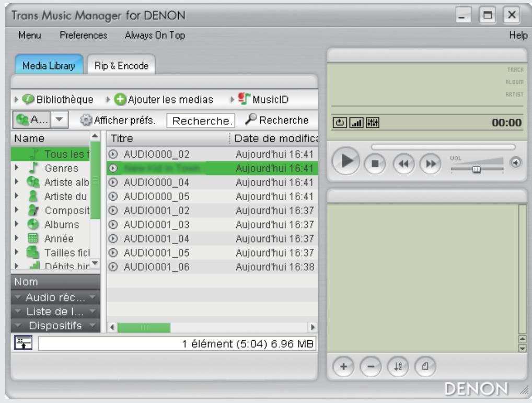Expand the Genres tree node
This screenshot has width=532, height=403.
coord(17,168)
